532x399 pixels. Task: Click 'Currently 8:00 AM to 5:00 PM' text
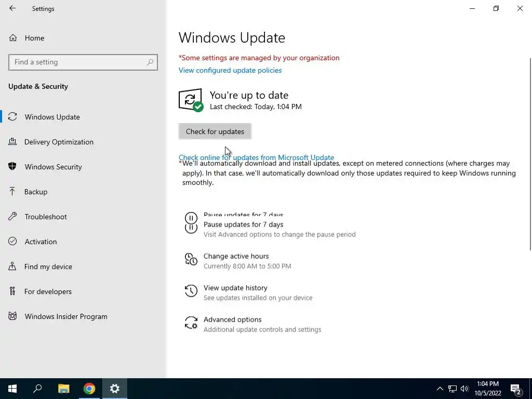[x=247, y=266]
